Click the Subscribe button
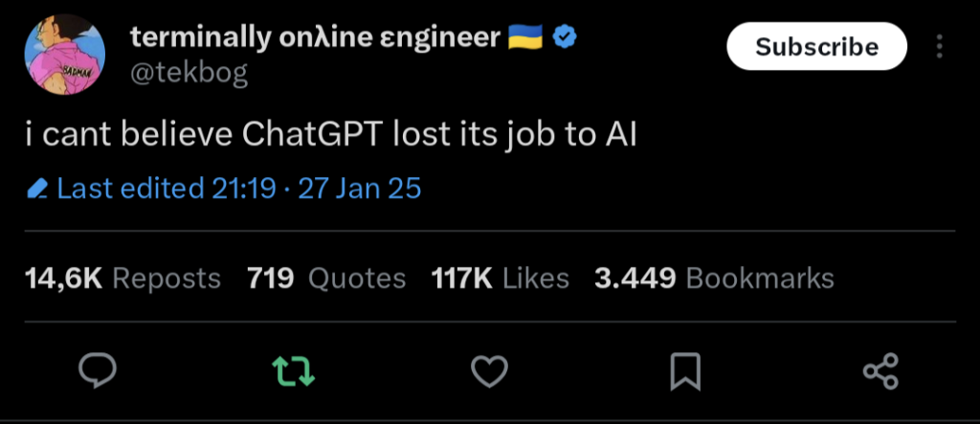Viewport: 980px width, 424px height. [817, 46]
